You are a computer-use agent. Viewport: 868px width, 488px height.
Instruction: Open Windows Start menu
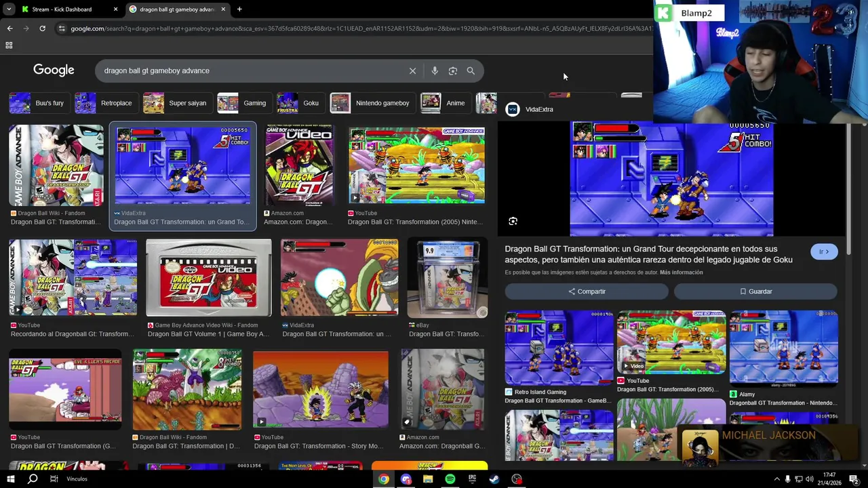[10, 479]
